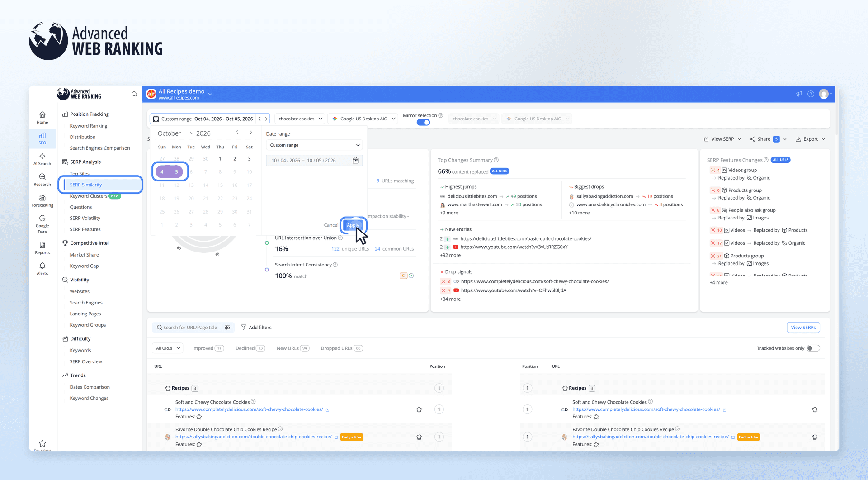Viewport: 868px width, 480px height.
Task: Switch to the New URLs tab
Action: click(x=292, y=348)
